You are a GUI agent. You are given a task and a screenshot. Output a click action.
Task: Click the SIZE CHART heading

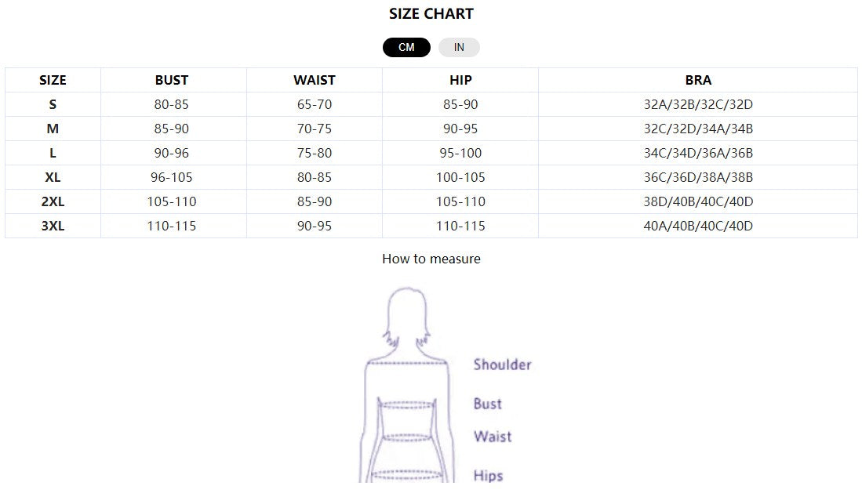tap(431, 13)
